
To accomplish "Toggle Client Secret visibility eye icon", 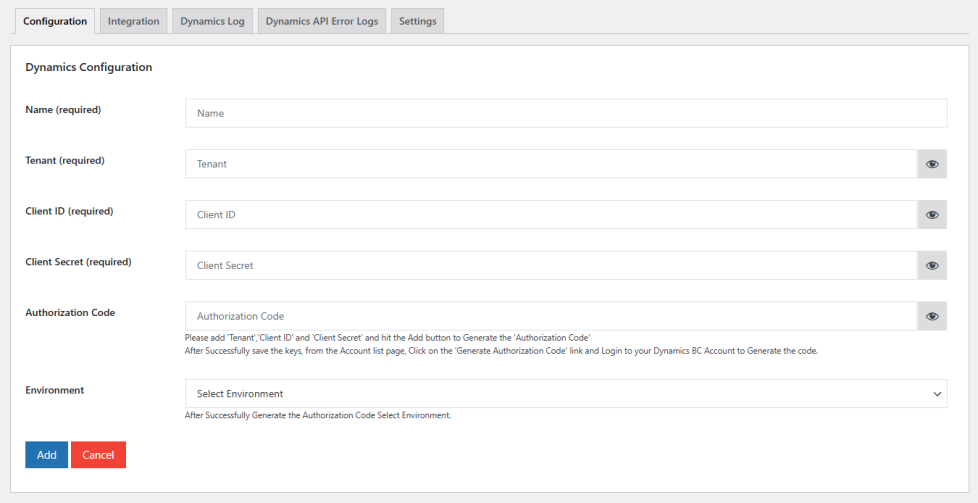I will 932,266.
